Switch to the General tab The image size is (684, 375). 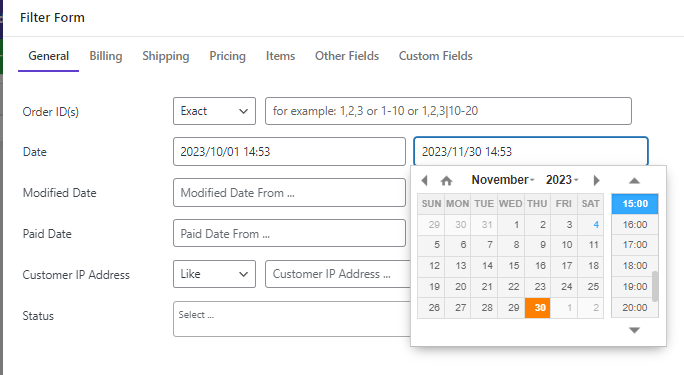[48, 56]
